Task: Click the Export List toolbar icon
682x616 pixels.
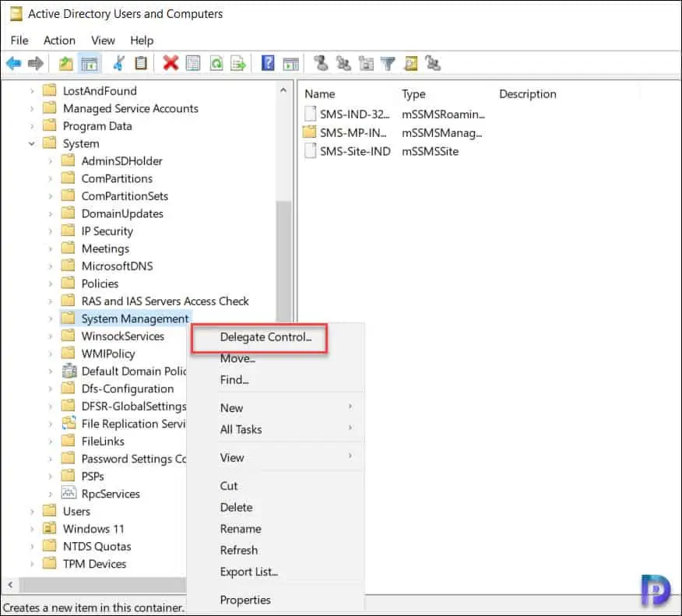Action: tap(238, 64)
